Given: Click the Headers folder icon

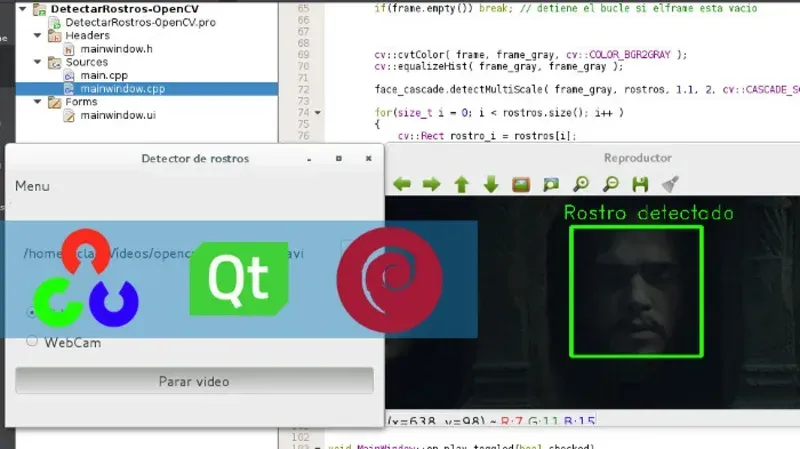Looking at the screenshot, I should pyautogui.click(x=55, y=36).
